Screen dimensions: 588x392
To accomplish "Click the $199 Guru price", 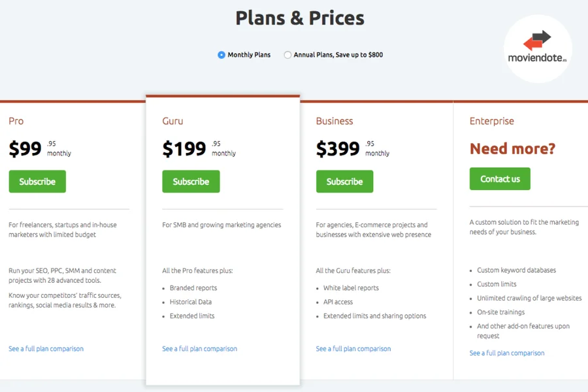I will click(184, 149).
